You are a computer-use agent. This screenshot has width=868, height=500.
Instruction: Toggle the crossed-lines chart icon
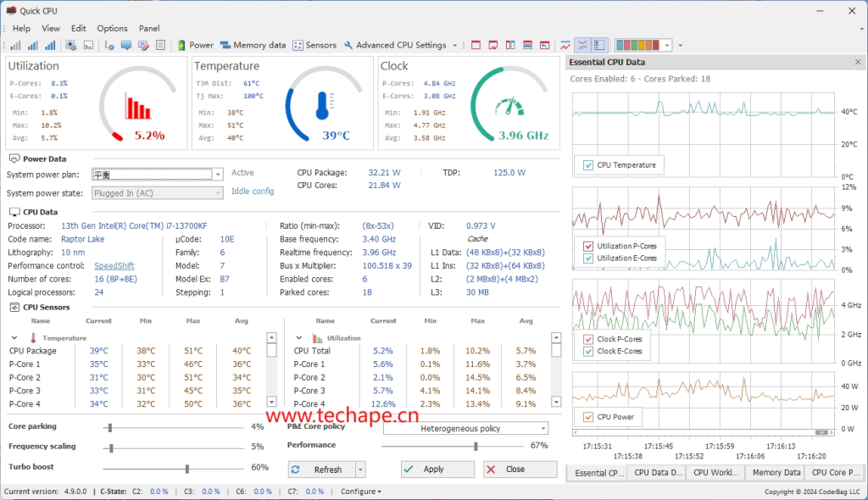(x=582, y=46)
